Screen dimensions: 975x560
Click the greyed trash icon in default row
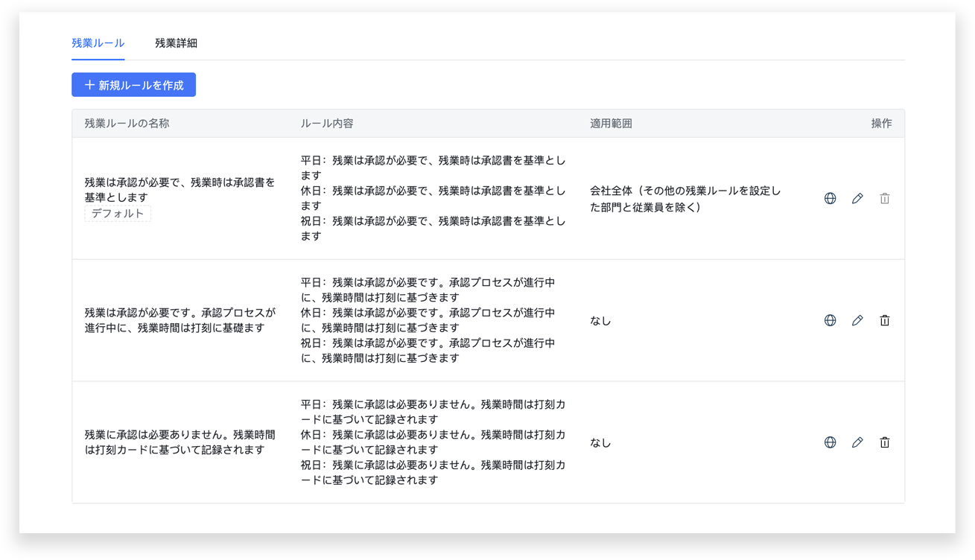point(884,198)
